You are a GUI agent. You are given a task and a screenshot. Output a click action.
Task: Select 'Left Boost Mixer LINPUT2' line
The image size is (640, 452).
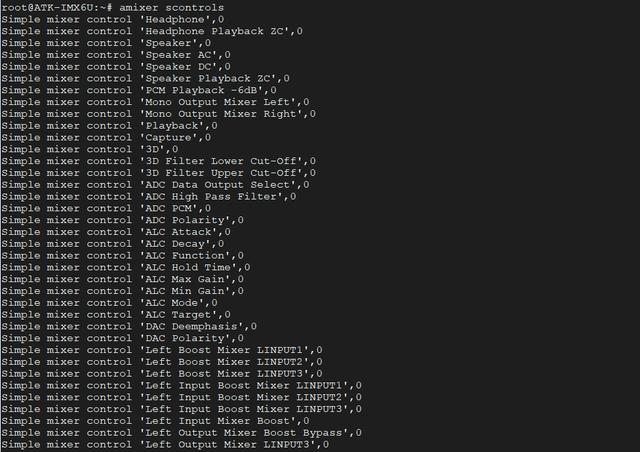[162, 362]
